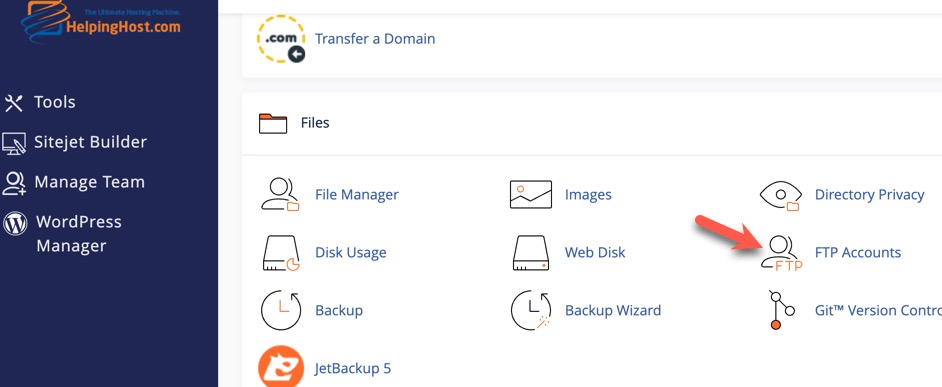Open the Backup link
This screenshot has width=942, height=387.
(339, 311)
